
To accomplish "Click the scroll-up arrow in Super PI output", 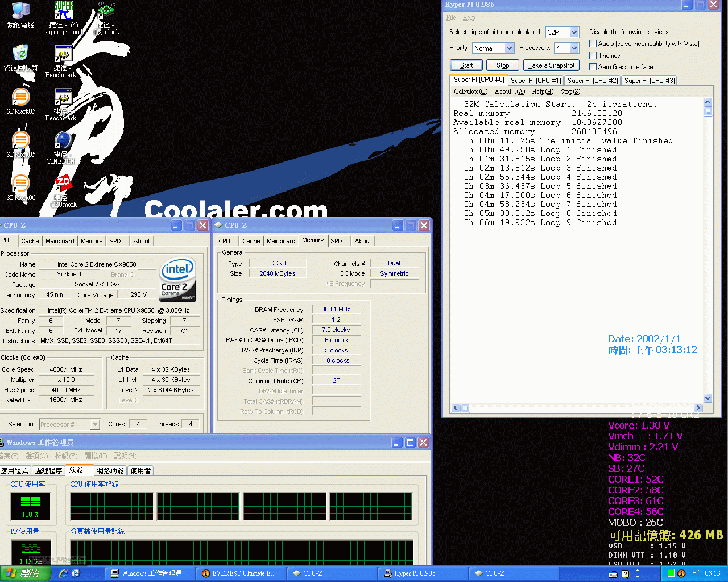I will coord(708,102).
